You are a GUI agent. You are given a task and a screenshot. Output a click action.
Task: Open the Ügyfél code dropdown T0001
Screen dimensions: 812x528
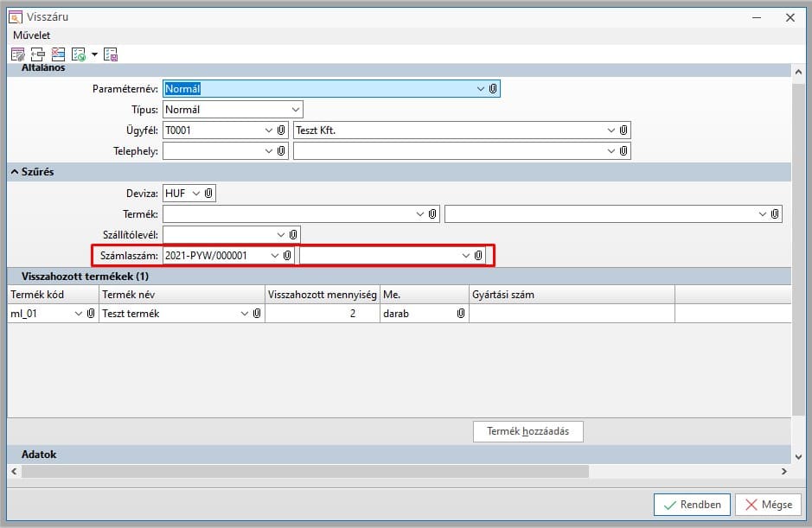point(268,130)
